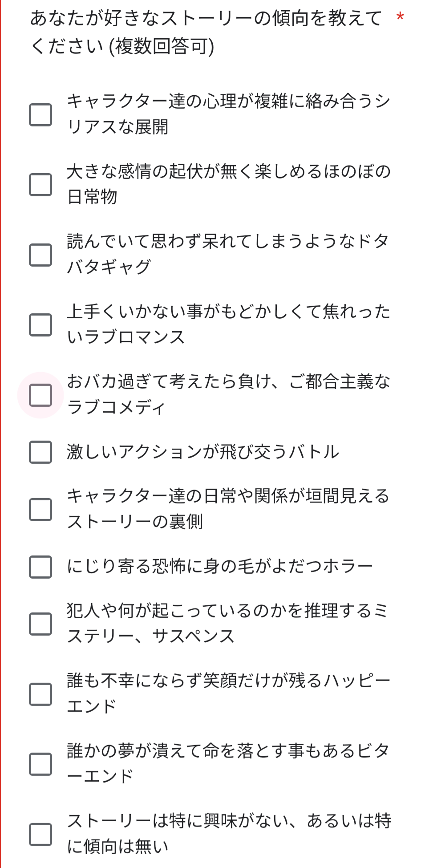429x868 pixels.
Task: Select the ドタバタギャグ checkbox
Action: tap(40, 255)
